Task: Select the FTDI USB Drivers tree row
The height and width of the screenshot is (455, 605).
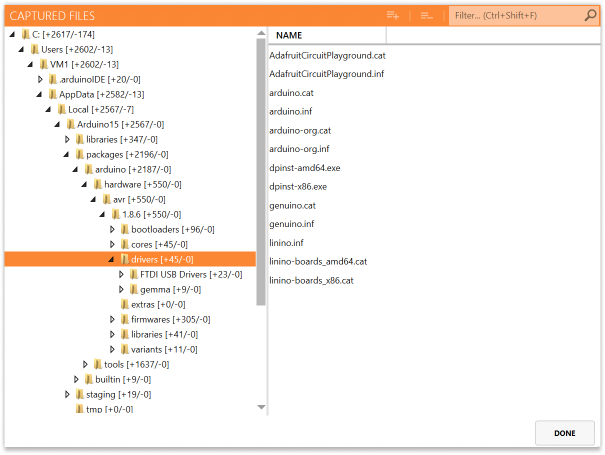Action: point(130,274)
